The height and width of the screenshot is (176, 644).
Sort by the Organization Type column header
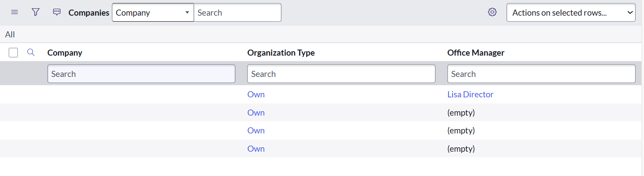281,53
